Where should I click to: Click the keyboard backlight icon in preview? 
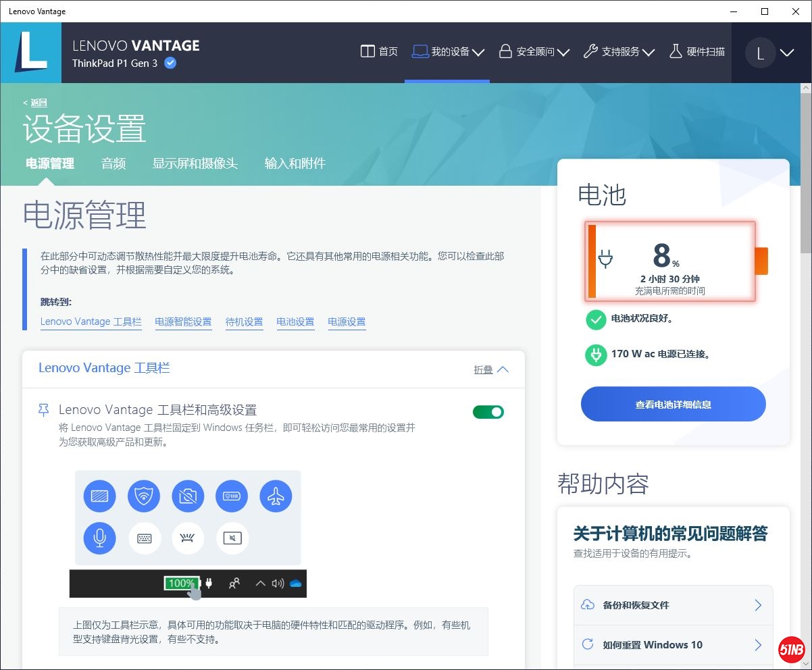[188, 538]
